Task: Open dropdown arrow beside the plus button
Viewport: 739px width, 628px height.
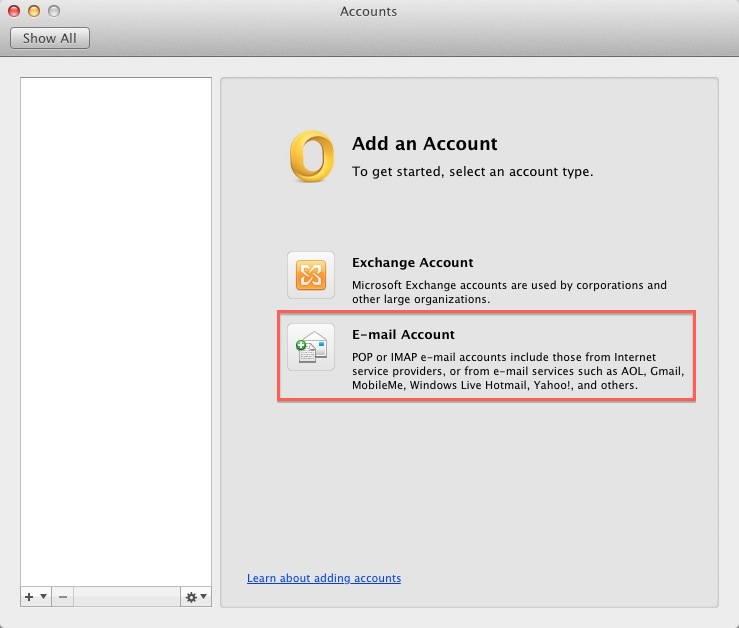Action: coord(43,597)
